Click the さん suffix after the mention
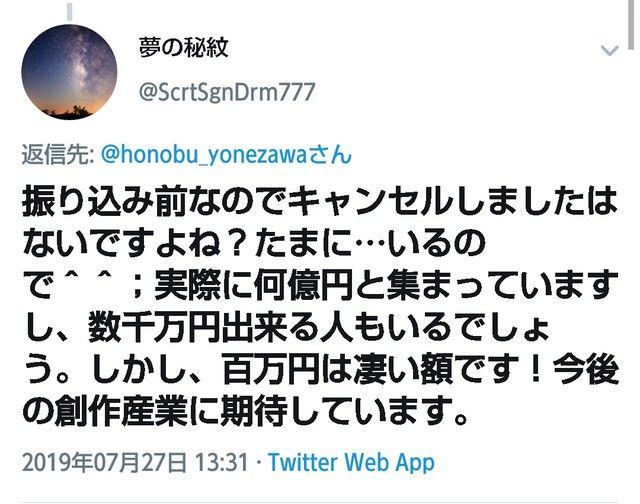The image size is (640, 504). [328, 155]
